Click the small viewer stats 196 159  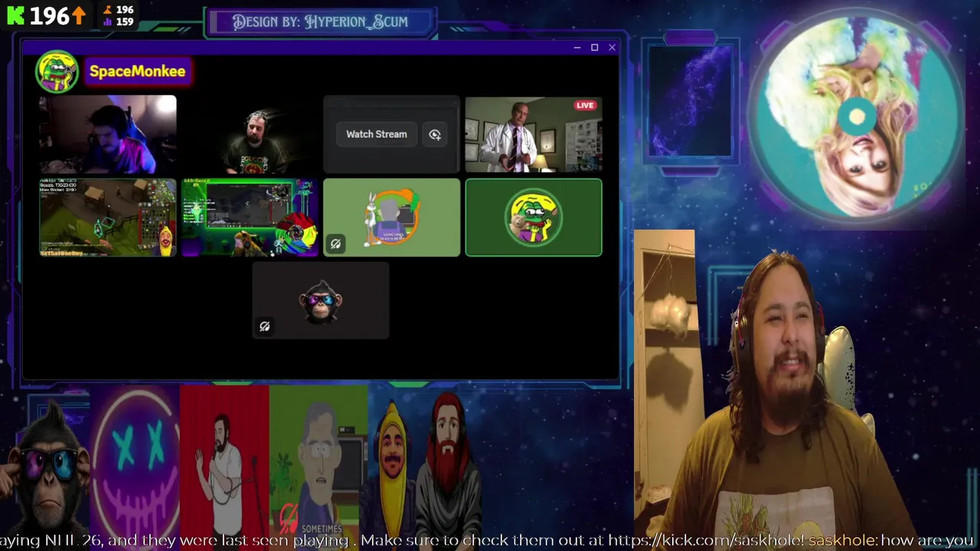[x=119, y=15]
